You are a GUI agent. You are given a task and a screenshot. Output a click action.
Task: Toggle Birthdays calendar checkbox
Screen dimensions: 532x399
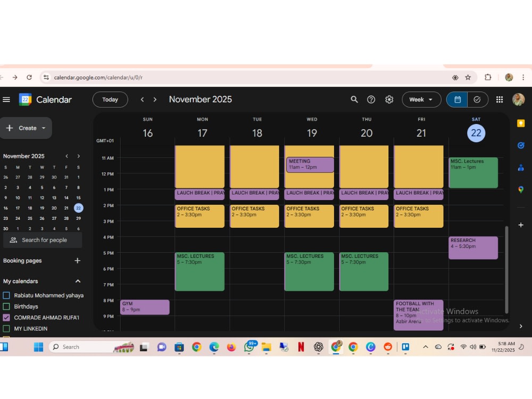pos(6,306)
